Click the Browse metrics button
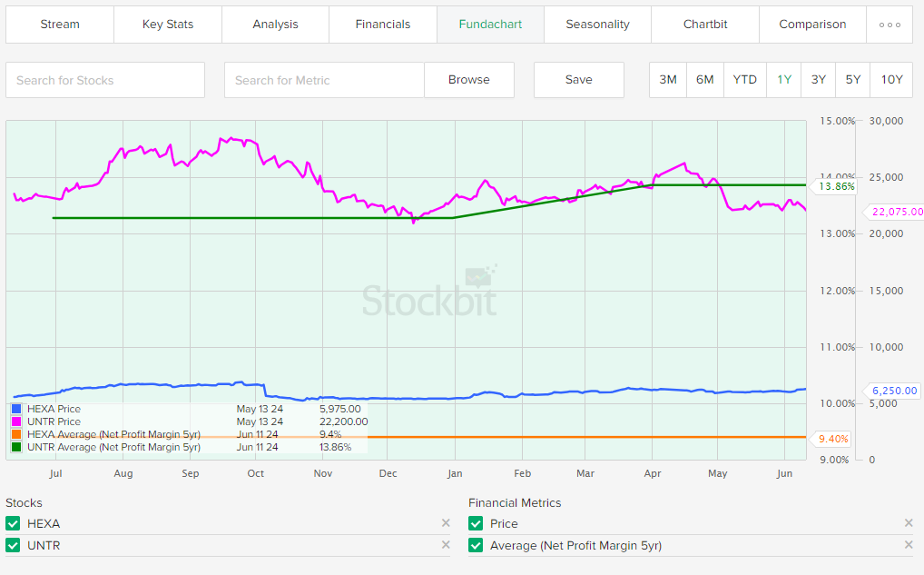Viewport: 924px width, 575px height. click(469, 80)
